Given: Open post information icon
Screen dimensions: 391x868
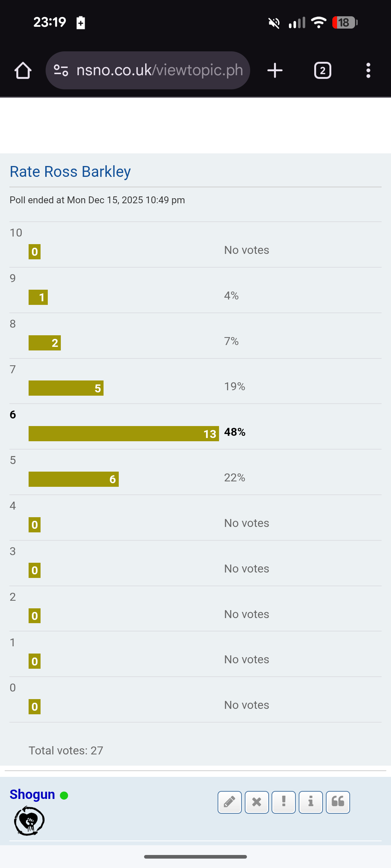Looking at the screenshot, I should click(x=311, y=802).
